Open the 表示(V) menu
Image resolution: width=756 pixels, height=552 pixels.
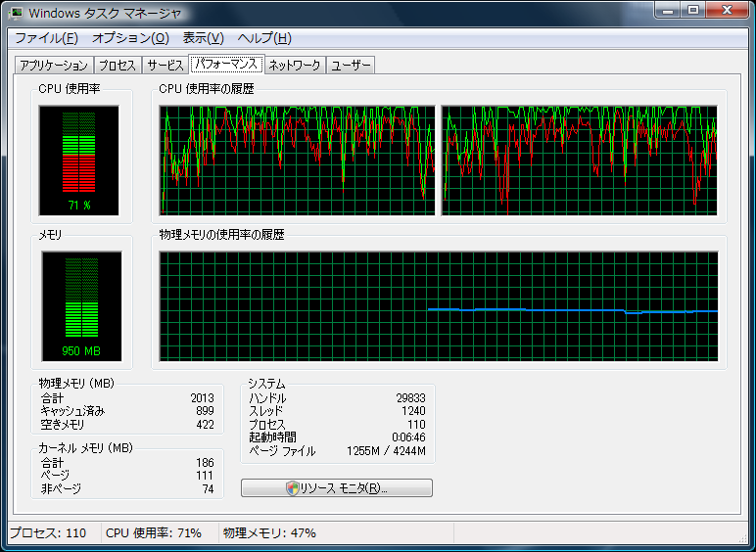pos(203,38)
